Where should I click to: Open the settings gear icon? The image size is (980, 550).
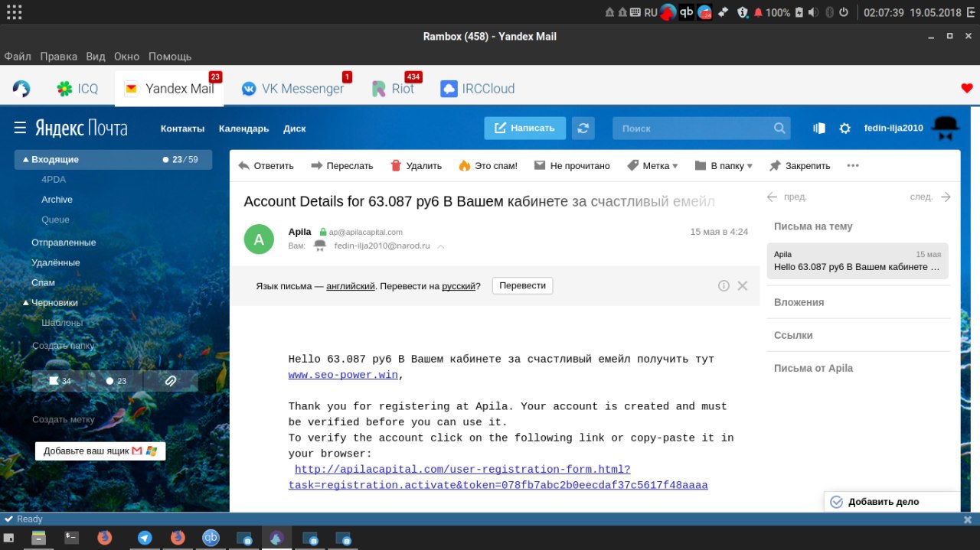tap(845, 129)
